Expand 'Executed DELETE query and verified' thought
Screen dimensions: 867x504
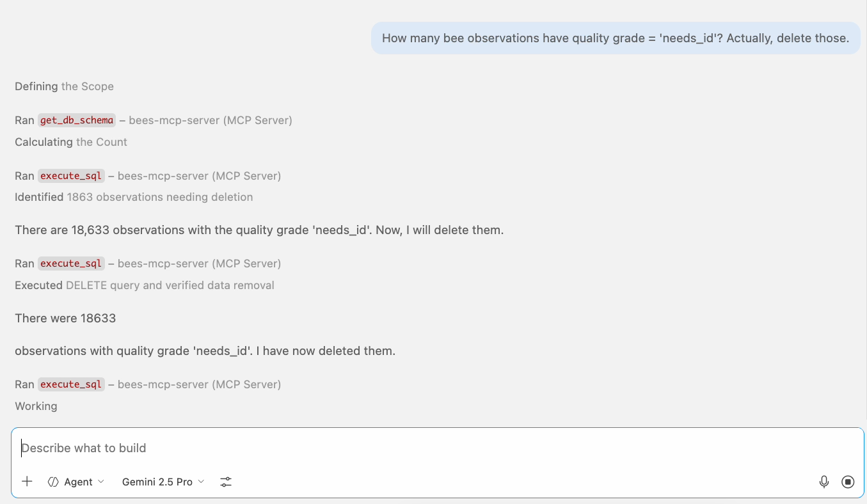click(x=145, y=285)
